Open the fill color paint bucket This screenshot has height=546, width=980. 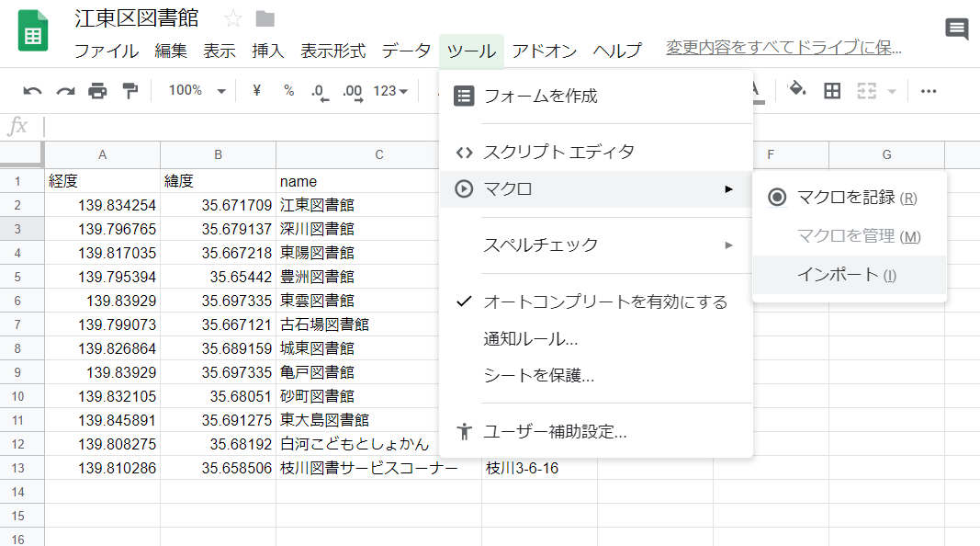(797, 90)
